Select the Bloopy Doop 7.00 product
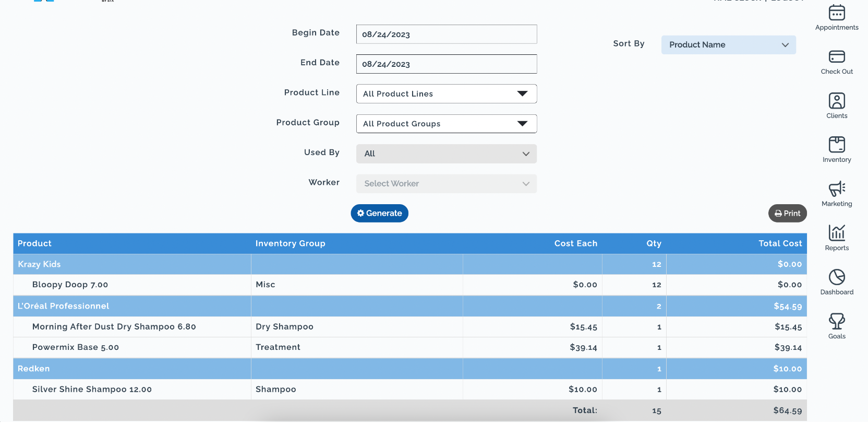 [x=70, y=285]
